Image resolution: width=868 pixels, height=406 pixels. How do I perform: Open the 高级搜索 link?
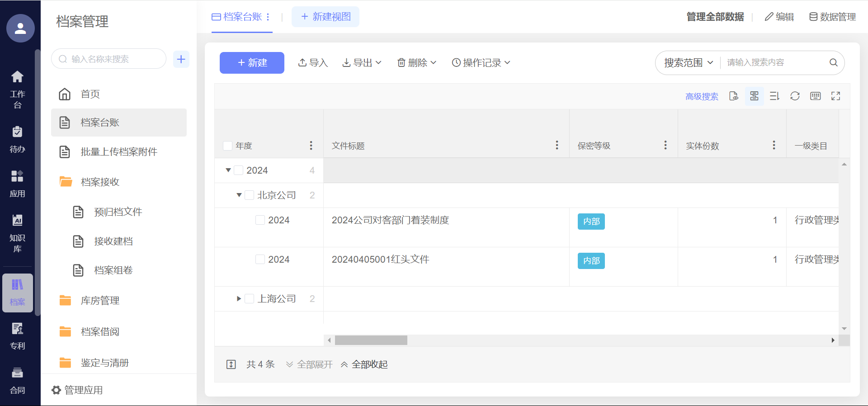click(x=702, y=96)
